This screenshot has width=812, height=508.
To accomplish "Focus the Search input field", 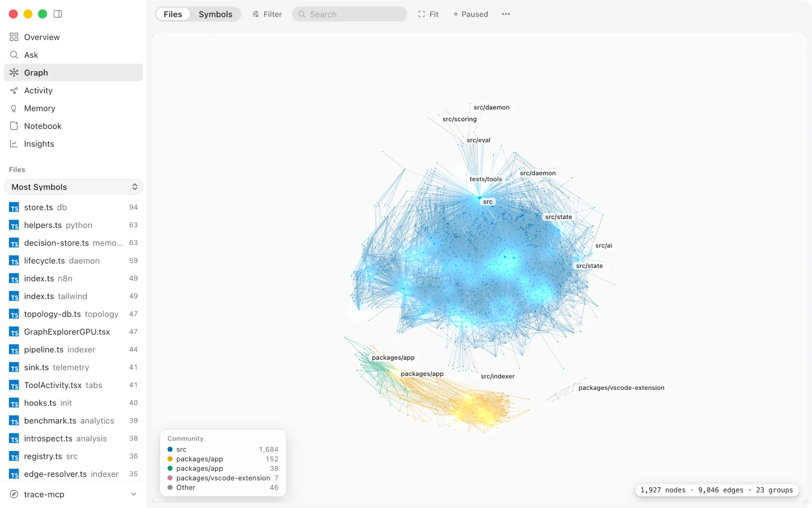I will coord(350,14).
